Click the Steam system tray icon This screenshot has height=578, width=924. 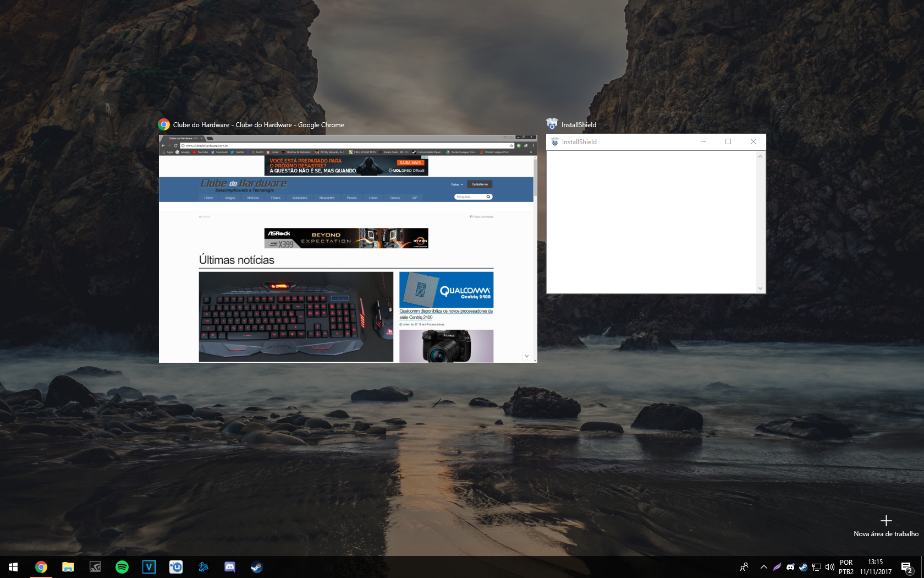804,567
